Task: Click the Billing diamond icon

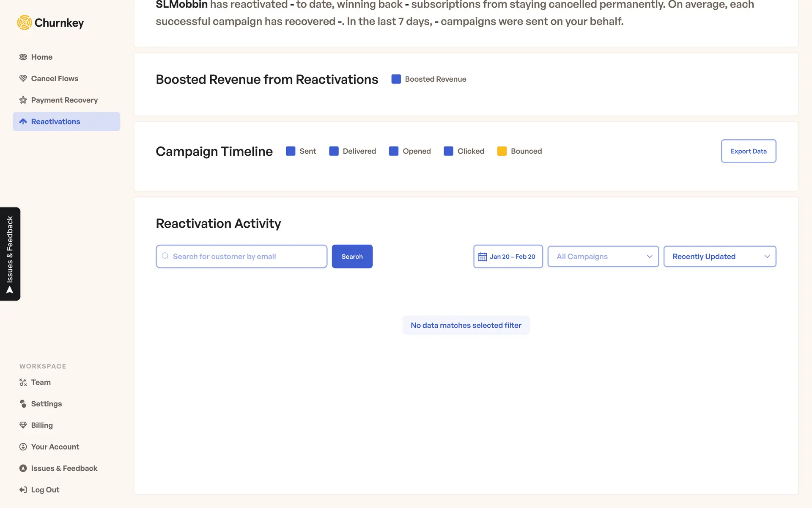Action: 23,425
